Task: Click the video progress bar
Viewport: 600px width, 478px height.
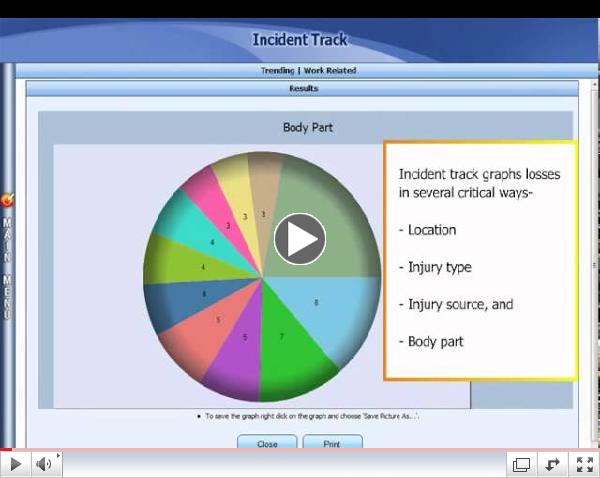Action: pos(300,450)
